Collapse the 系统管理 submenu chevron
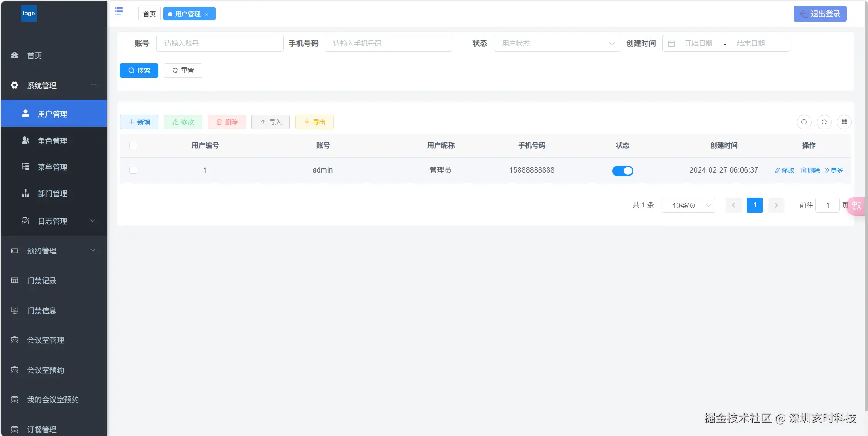This screenshot has height=436, width=868. click(93, 85)
